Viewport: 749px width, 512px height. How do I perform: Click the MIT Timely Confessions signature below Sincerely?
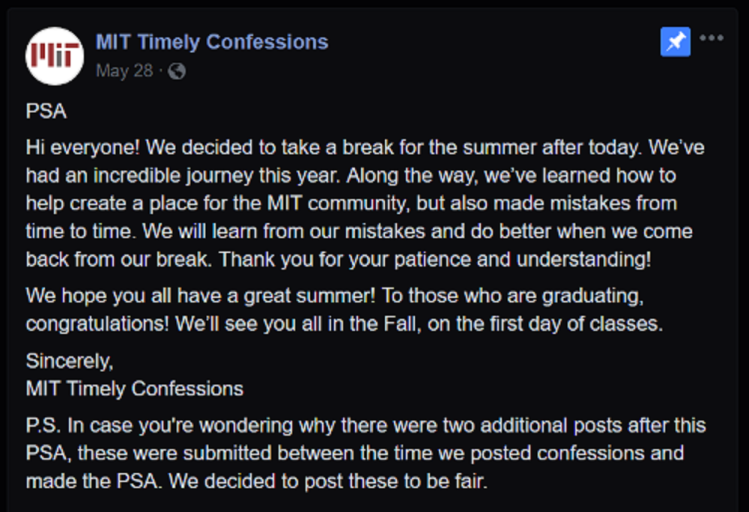coord(135,389)
